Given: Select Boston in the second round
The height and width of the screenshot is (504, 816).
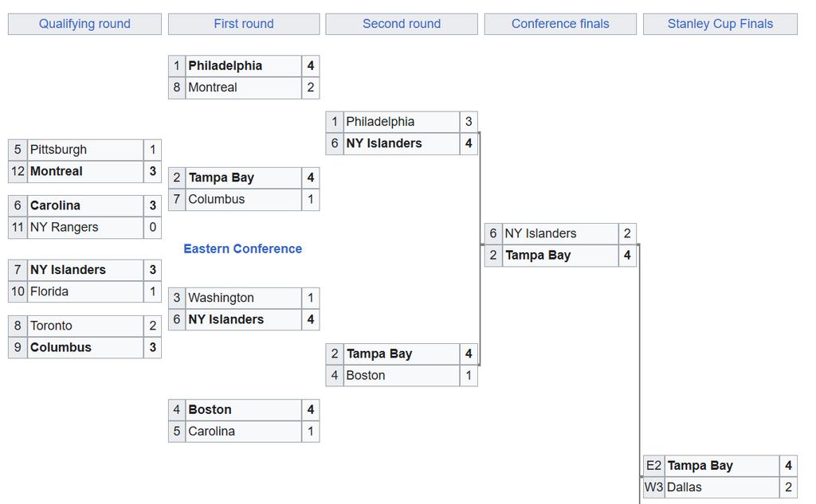Looking at the screenshot, I should (402, 376).
